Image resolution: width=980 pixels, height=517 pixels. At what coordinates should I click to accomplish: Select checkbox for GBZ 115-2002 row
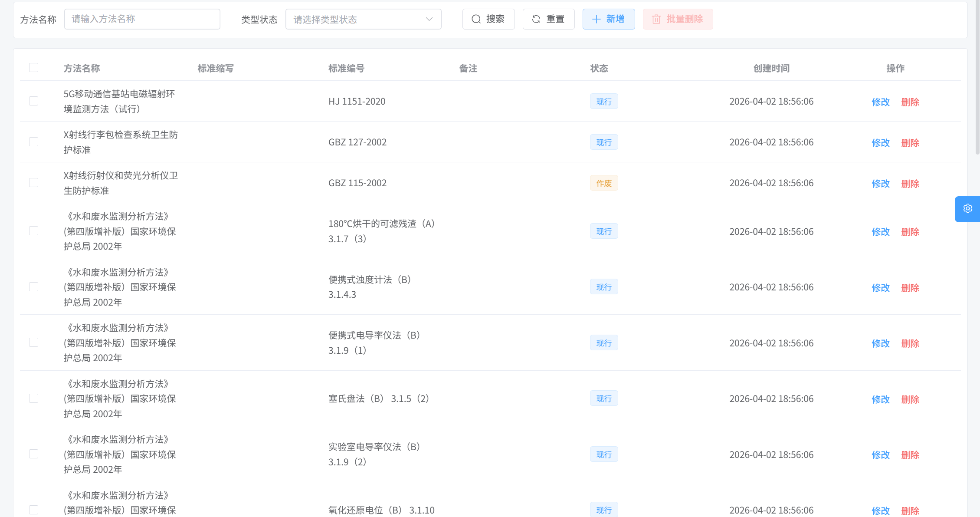(33, 183)
